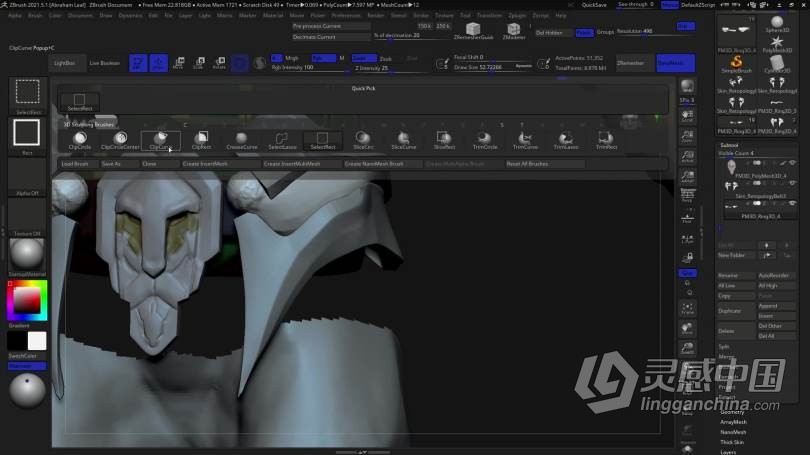Open the StartupMaterial sphere selector
The image size is (810, 455).
click(27, 257)
